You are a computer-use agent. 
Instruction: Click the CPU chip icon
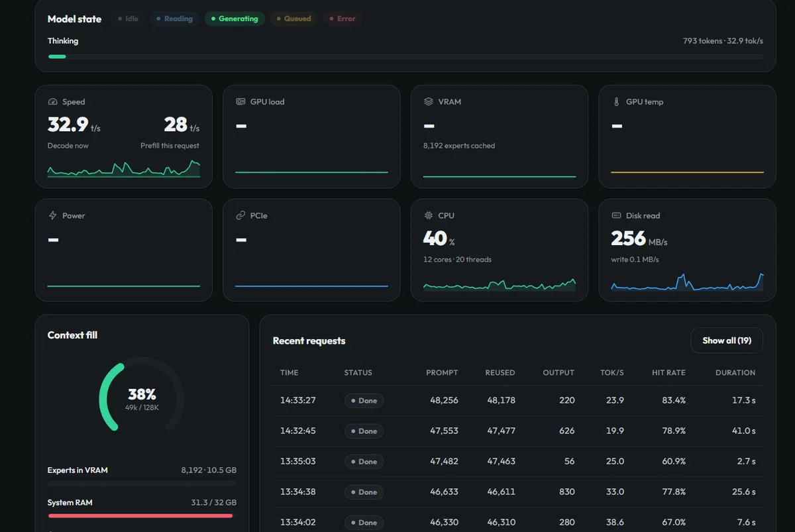click(x=429, y=216)
